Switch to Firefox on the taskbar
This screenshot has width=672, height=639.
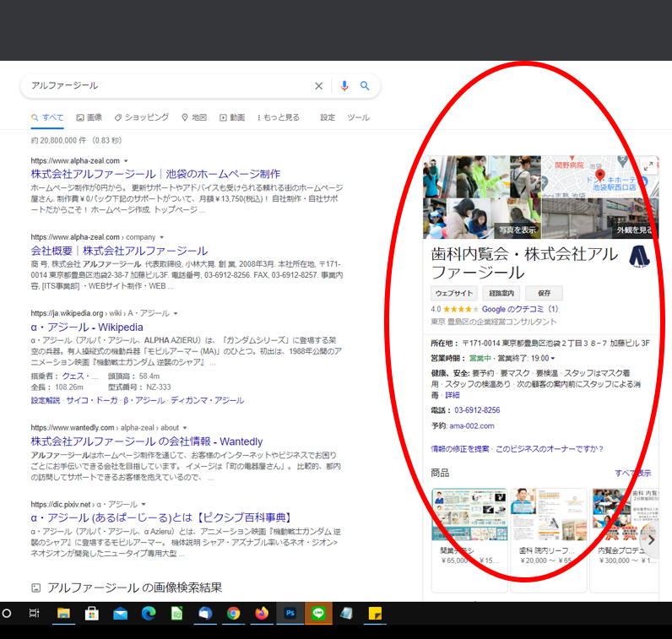(x=262, y=614)
